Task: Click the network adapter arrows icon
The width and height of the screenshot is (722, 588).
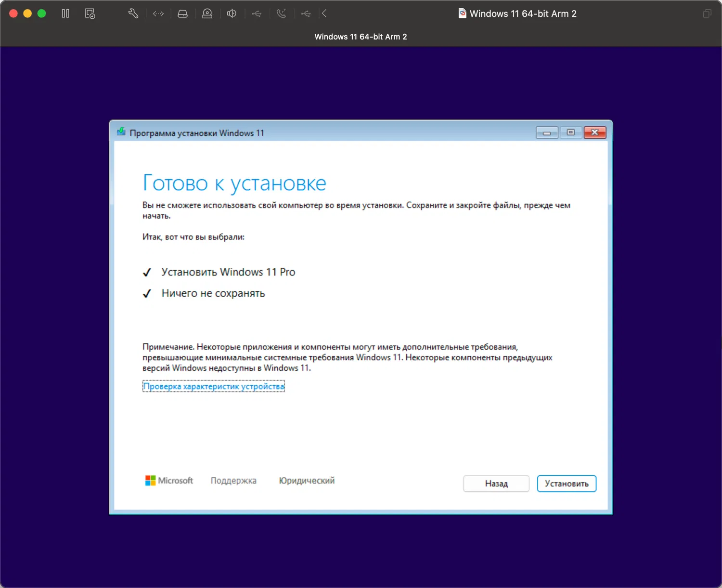Action: coord(158,14)
